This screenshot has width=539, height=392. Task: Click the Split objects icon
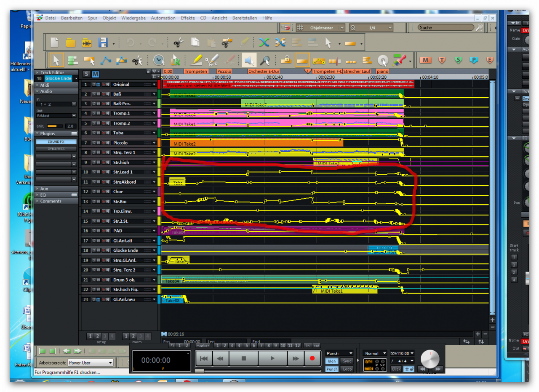point(335,60)
